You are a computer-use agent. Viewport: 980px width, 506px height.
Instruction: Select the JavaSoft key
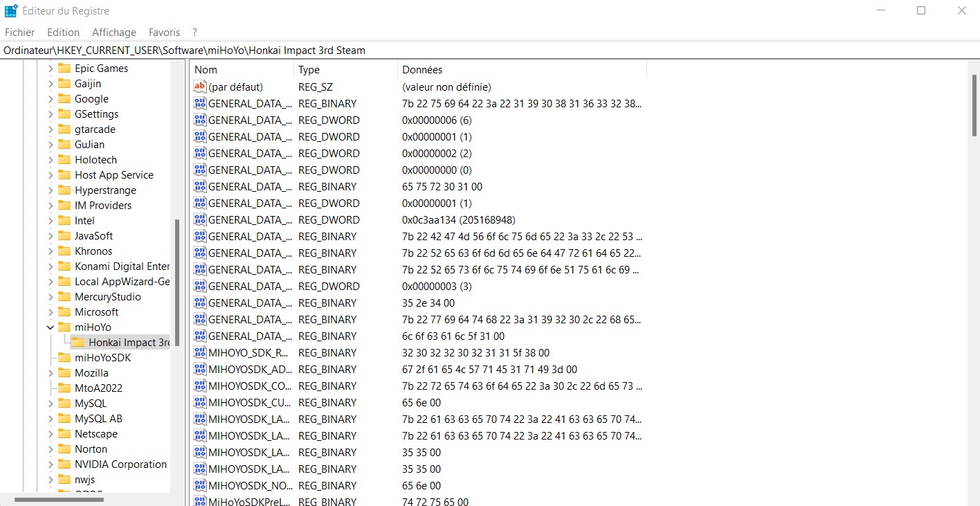93,236
